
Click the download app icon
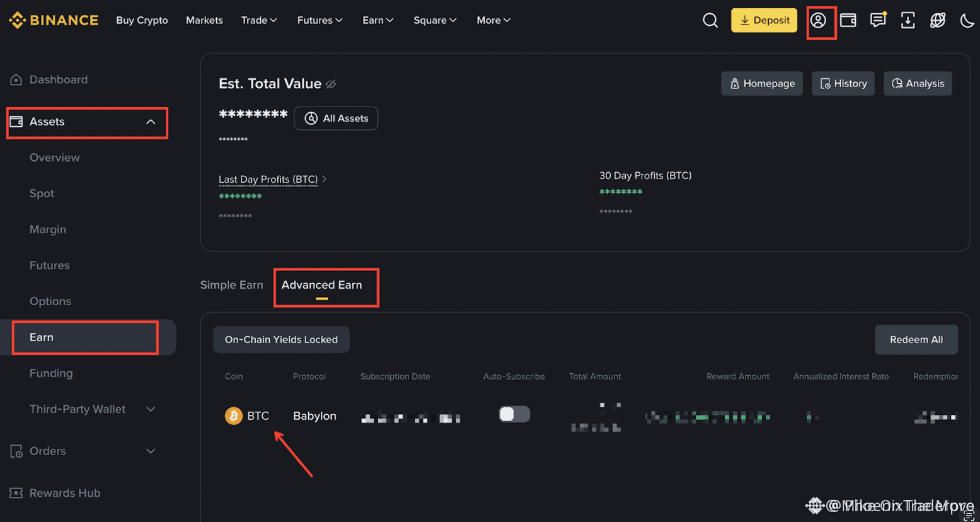908,20
